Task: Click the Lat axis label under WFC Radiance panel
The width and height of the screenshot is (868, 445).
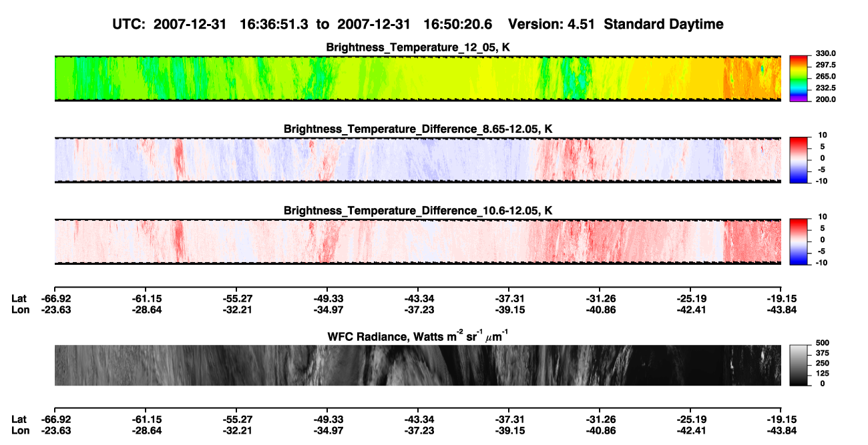Action: (x=19, y=419)
